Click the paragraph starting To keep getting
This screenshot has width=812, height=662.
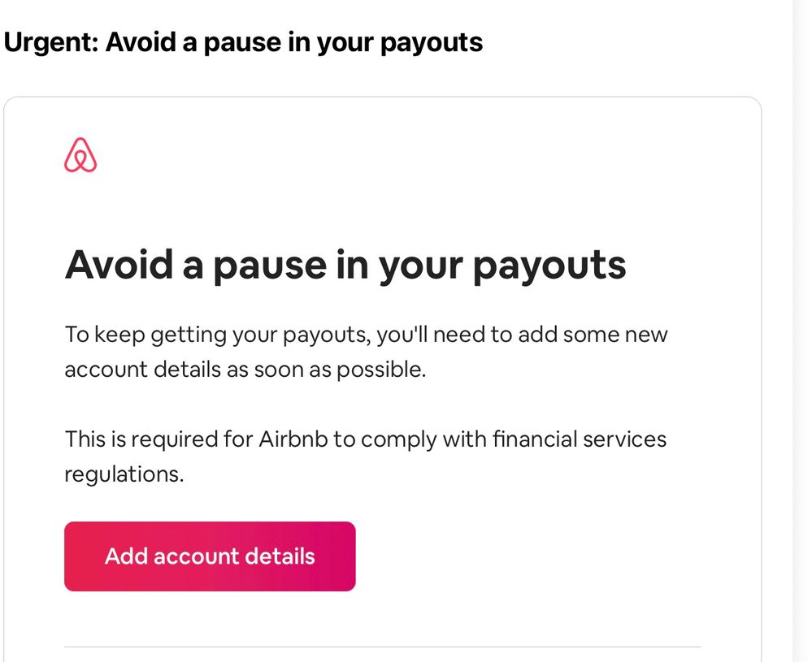pos(366,352)
